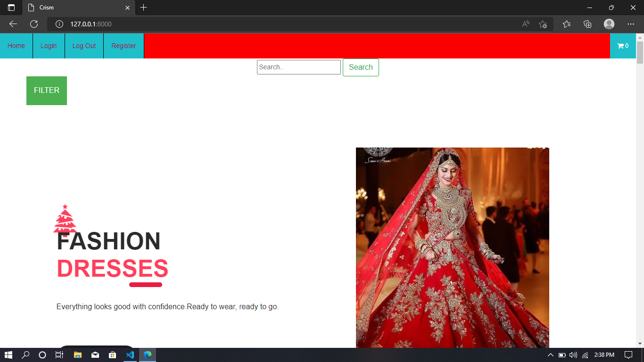Click the green FILTER button

point(47,90)
